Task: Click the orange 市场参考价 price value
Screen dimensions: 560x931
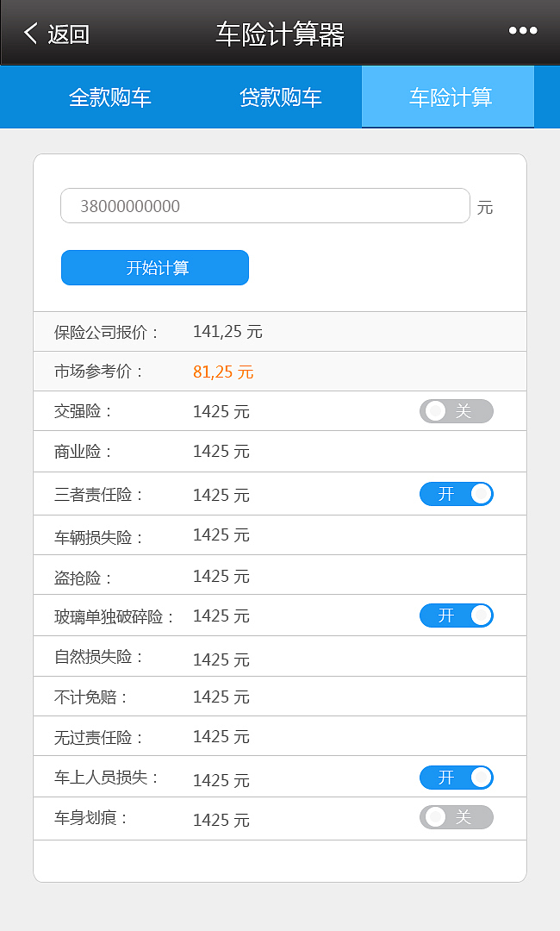Action: pyautogui.click(x=221, y=372)
